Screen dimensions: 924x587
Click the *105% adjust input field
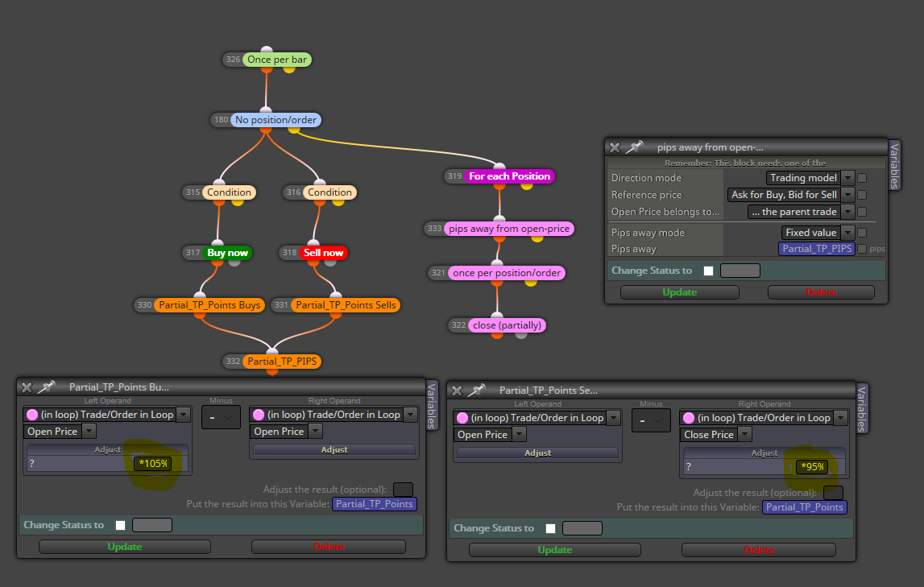point(152,463)
